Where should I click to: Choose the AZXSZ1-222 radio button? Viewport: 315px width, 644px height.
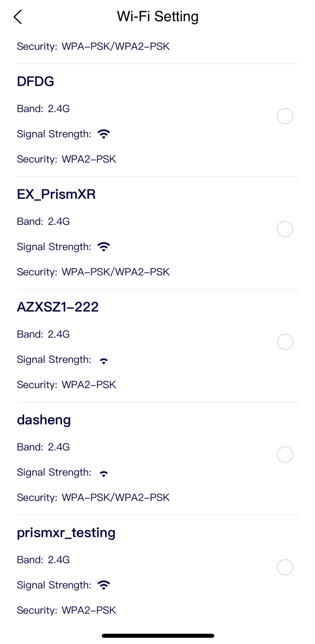[285, 342]
